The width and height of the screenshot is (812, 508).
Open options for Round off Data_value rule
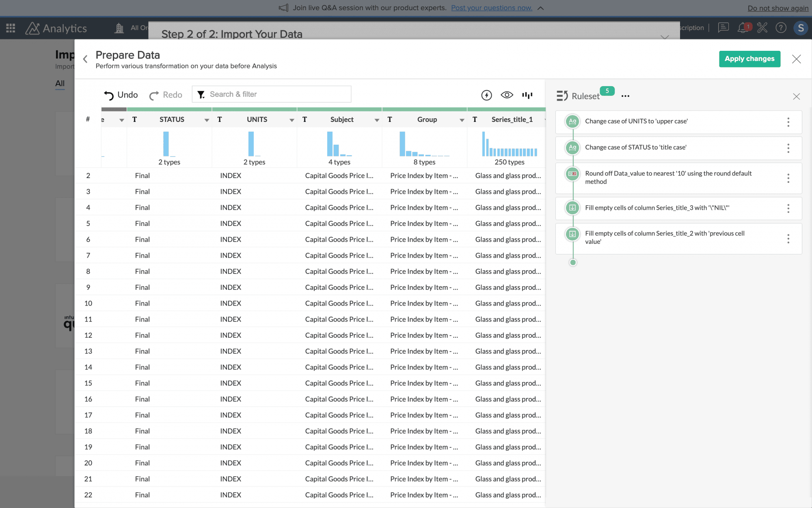coord(788,178)
